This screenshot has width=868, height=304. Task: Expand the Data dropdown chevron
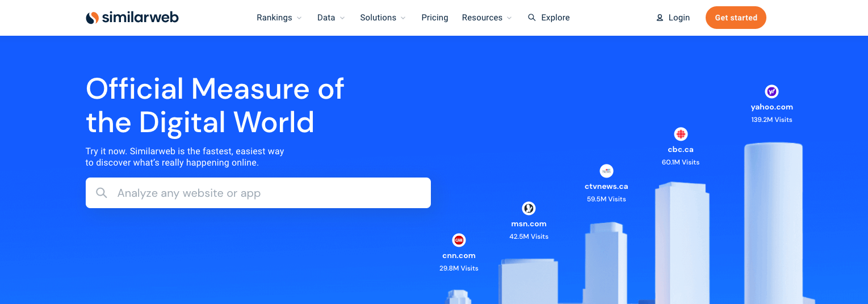(342, 18)
